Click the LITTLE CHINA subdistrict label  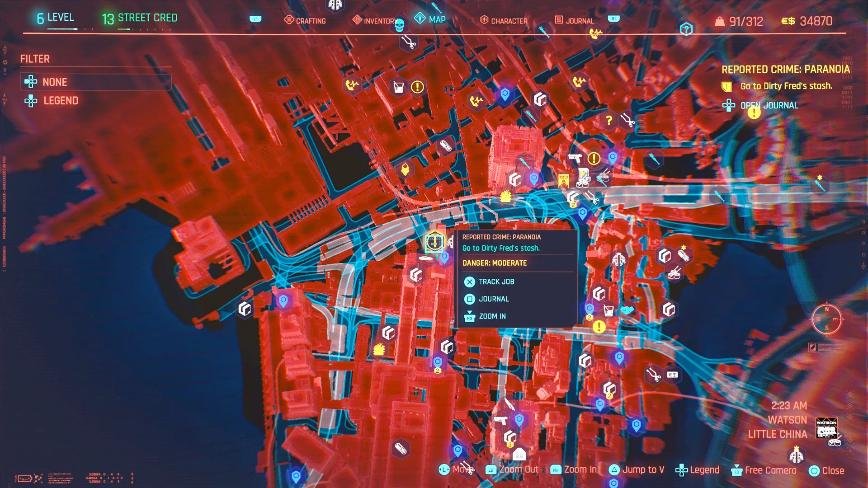click(777, 434)
